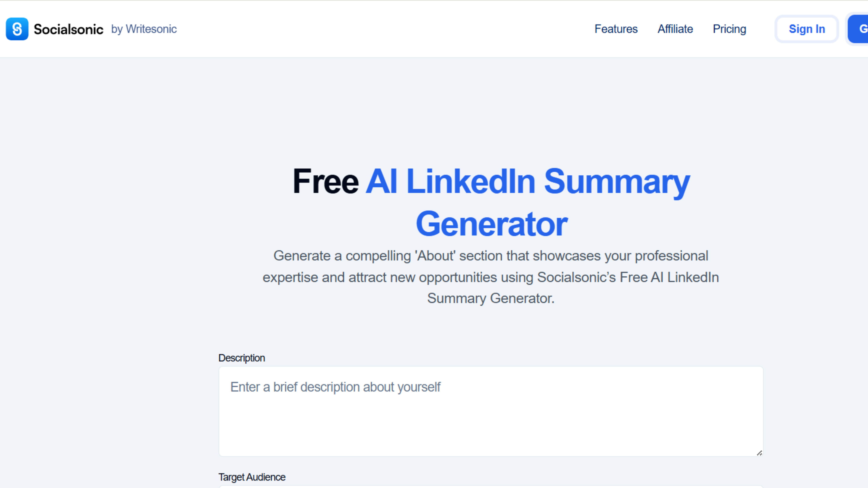Click the Socialsonic brand name text
This screenshot has width=868, height=488.
pyautogui.click(x=68, y=29)
